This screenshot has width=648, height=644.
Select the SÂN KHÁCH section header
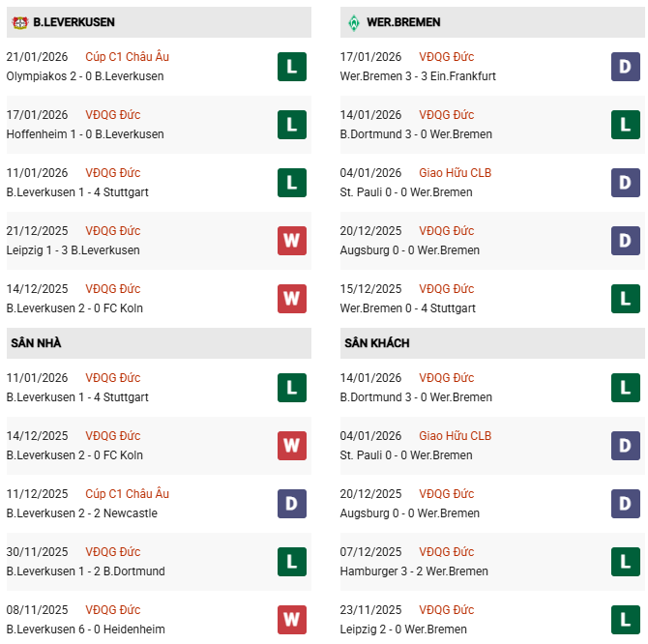coord(376,342)
